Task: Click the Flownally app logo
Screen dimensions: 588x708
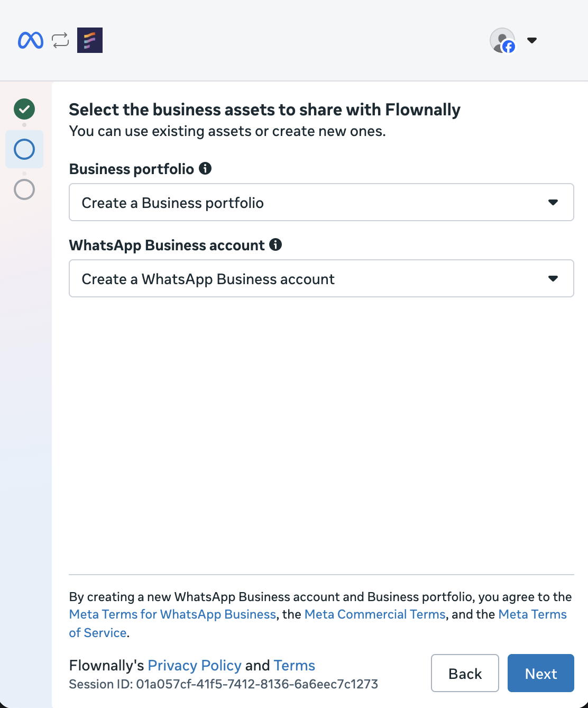Action: click(x=90, y=40)
